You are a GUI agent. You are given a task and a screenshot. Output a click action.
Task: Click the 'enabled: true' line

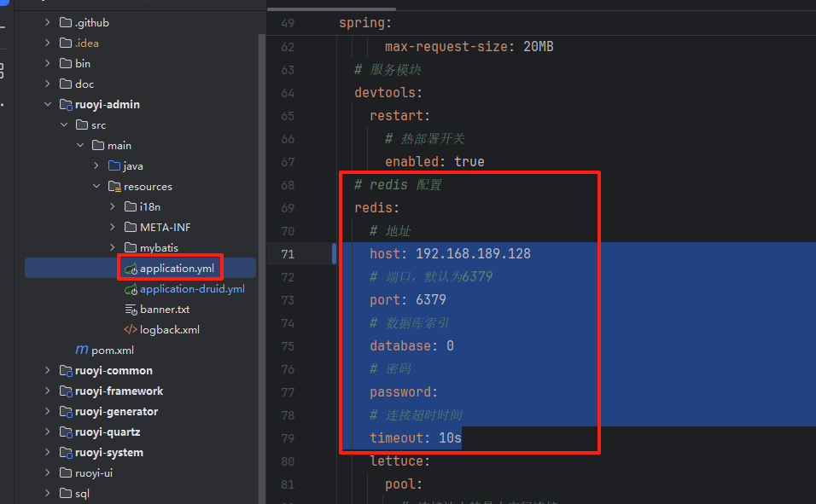434,162
